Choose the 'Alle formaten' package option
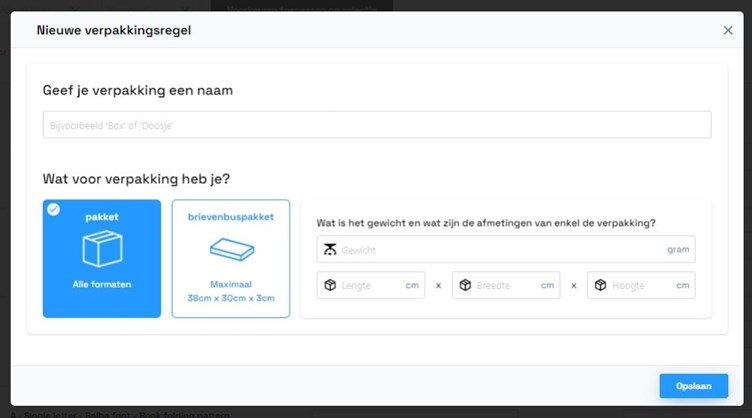The image size is (752, 418). click(x=101, y=284)
